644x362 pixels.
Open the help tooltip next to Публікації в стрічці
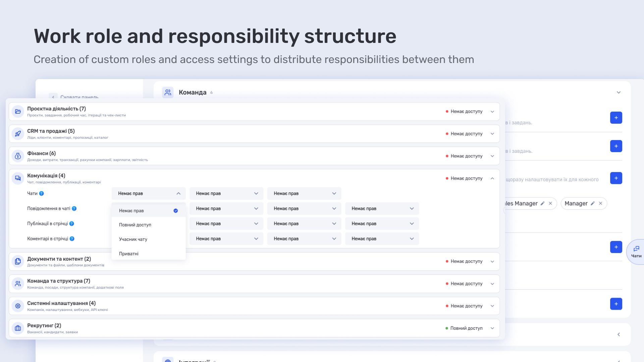pos(72,224)
